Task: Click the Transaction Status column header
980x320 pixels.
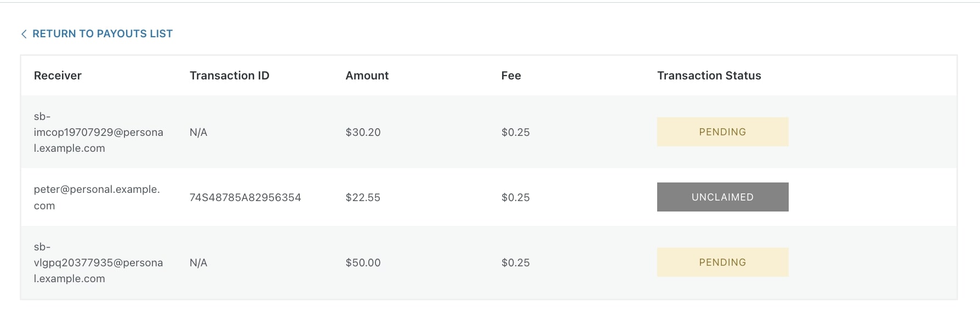Action: [x=709, y=76]
